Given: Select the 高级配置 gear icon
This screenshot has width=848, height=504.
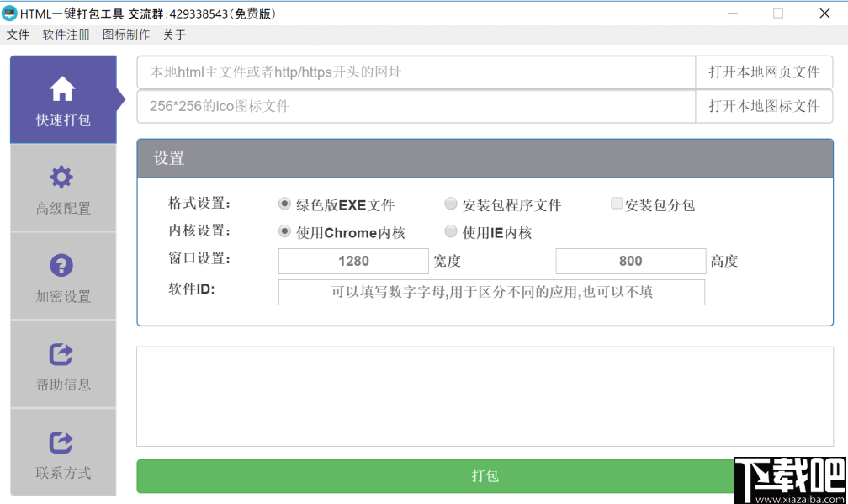Looking at the screenshot, I should coord(63,177).
